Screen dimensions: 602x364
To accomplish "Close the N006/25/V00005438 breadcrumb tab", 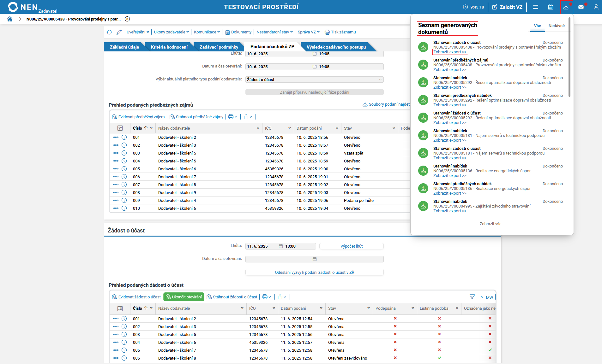I will 127,19.
